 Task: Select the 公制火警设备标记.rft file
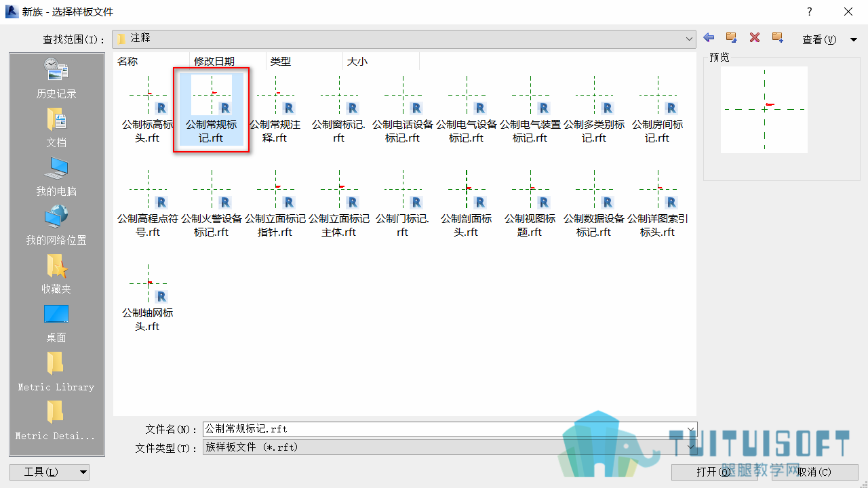point(212,204)
